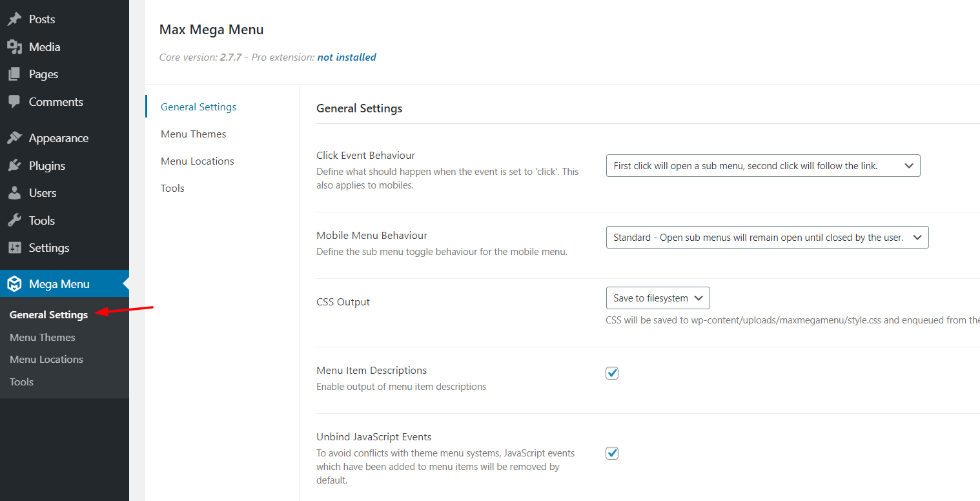Click the Tools wrench icon
Screen dimensions: 980x501
tap(14, 221)
